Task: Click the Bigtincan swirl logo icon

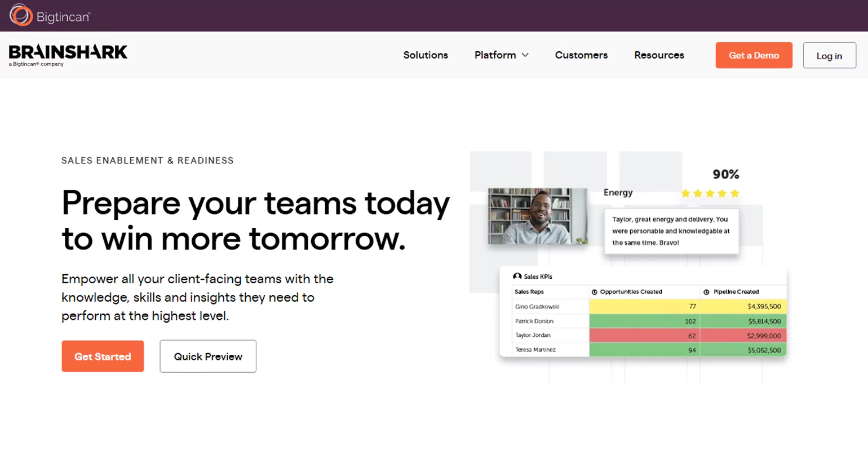Action: [21, 15]
